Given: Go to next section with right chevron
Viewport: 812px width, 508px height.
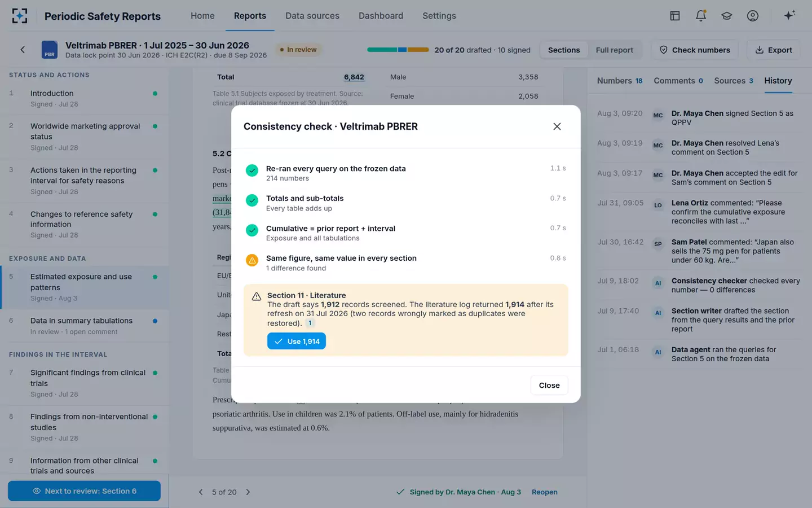Looking at the screenshot, I should pyautogui.click(x=248, y=492).
